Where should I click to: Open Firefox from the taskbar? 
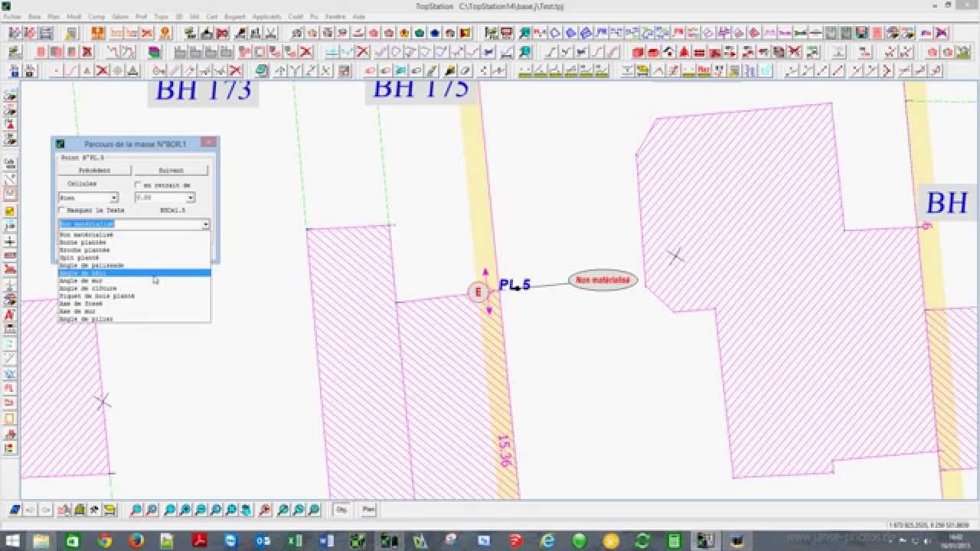point(136,541)
